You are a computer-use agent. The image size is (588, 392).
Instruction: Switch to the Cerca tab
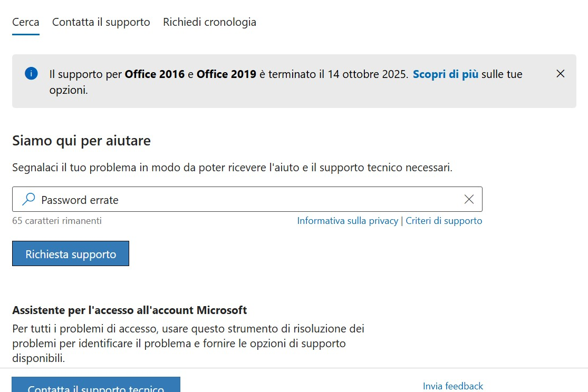26,22
